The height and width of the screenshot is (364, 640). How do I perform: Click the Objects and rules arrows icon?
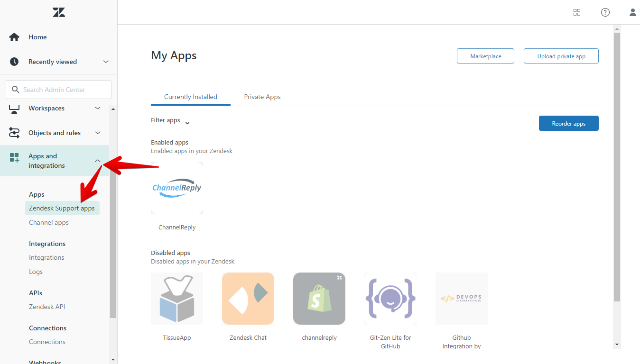pyautogui.click(x=14, y=133)
